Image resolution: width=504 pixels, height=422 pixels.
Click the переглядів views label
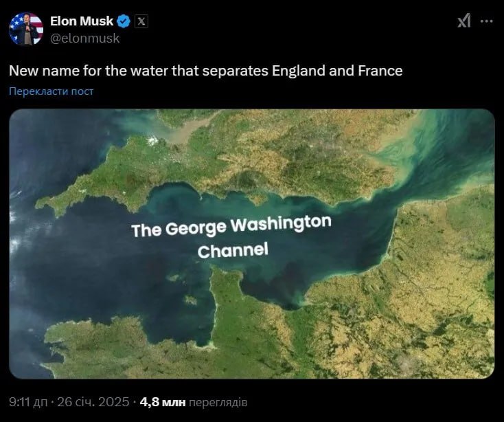218,401
